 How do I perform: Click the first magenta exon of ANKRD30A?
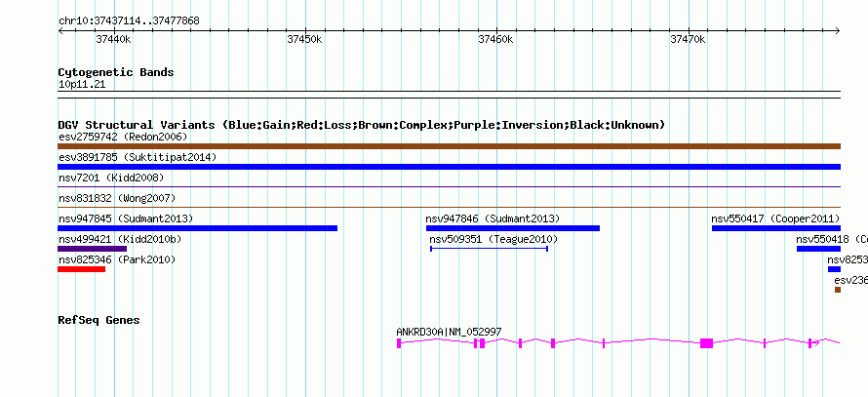point(399,343)
